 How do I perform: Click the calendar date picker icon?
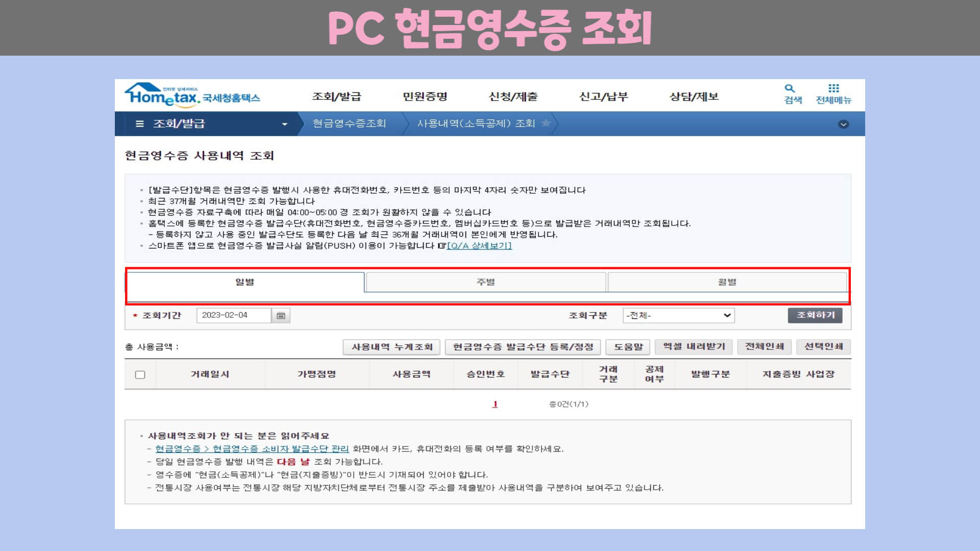(281, 316)
